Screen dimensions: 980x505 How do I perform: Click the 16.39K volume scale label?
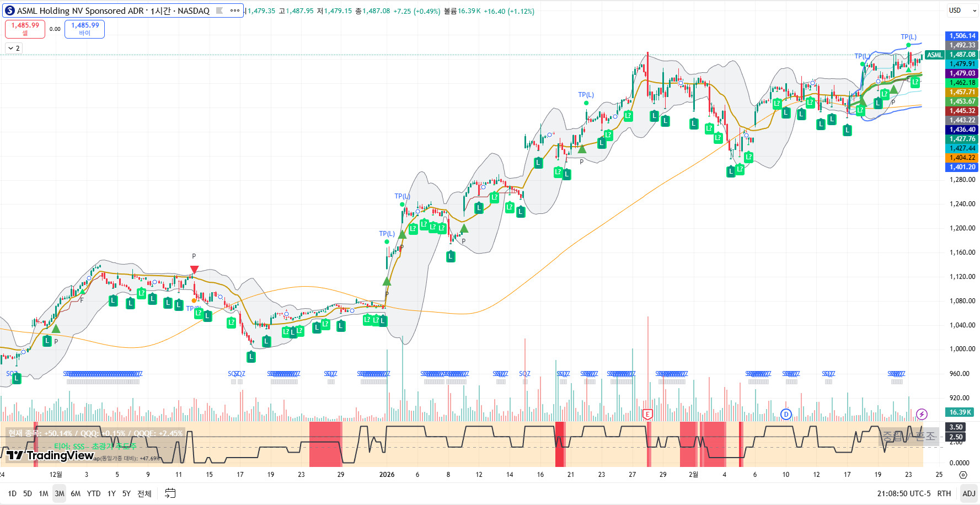tap(960, 412)
